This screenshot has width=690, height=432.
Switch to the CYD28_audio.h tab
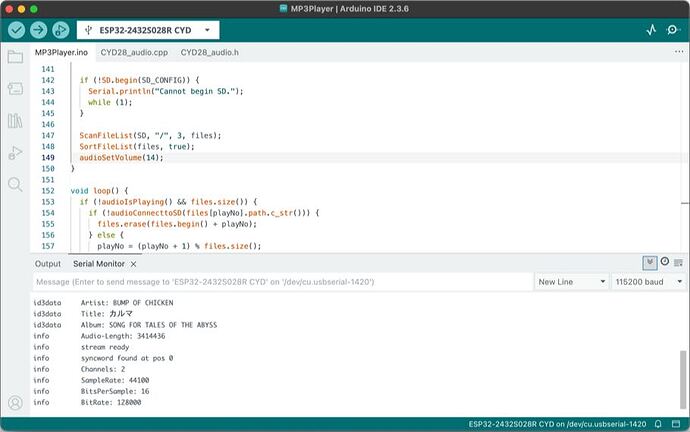coord(210,52)
